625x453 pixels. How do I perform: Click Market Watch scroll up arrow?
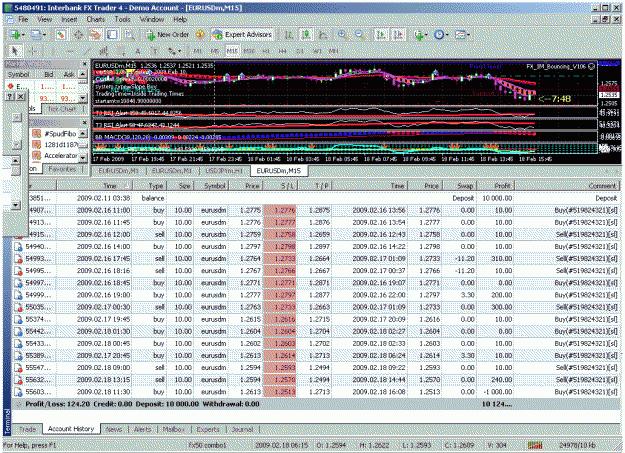click(x=83, y=74)
